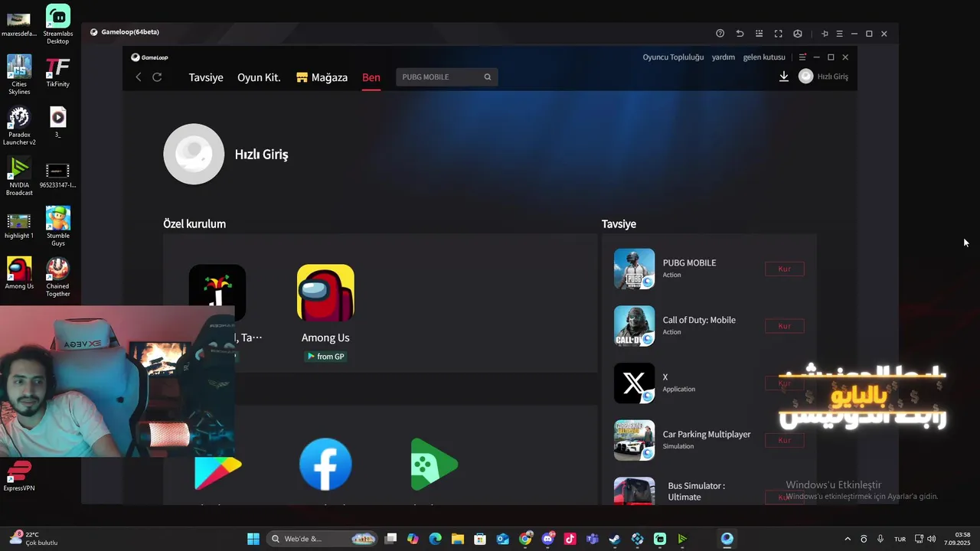Expand the system tray hidden icons chevron
The height and width of the screenshot is (551, 980).
pos(848,539)
